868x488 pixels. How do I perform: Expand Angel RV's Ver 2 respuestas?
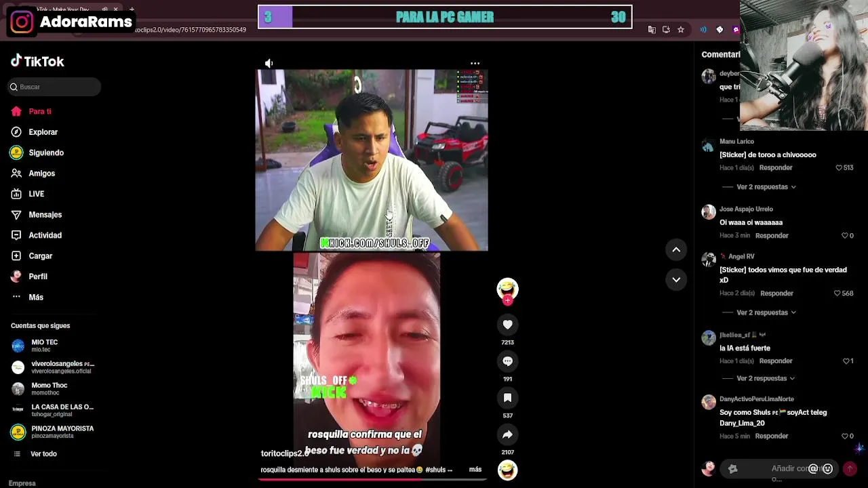tap(766, 312)
